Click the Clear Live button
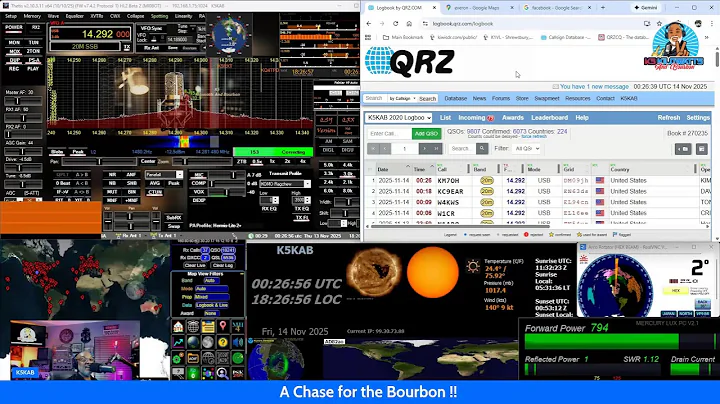The width and height of the screenshot is (720, 404). pos(195,265)
